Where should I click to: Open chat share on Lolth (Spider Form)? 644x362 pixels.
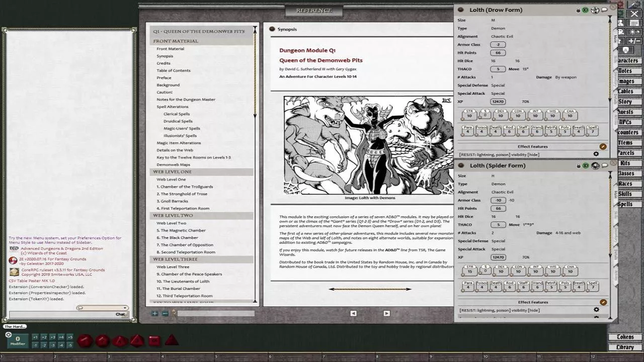tap(604, 165)
